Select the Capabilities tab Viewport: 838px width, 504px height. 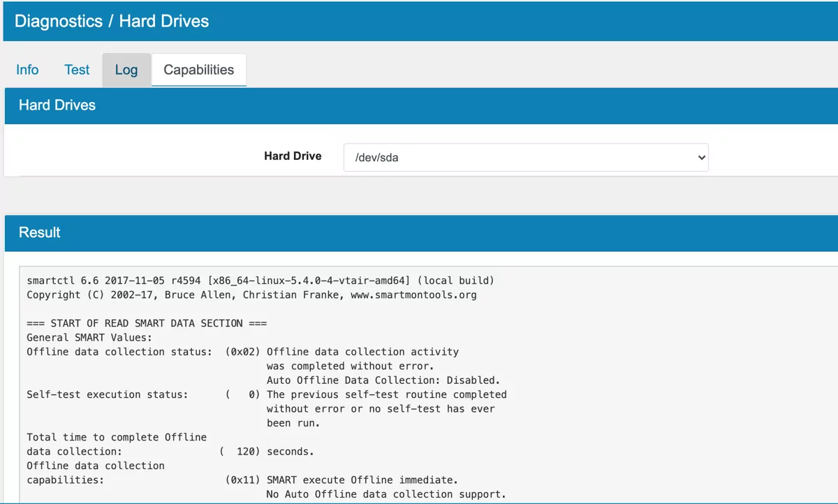198,70
